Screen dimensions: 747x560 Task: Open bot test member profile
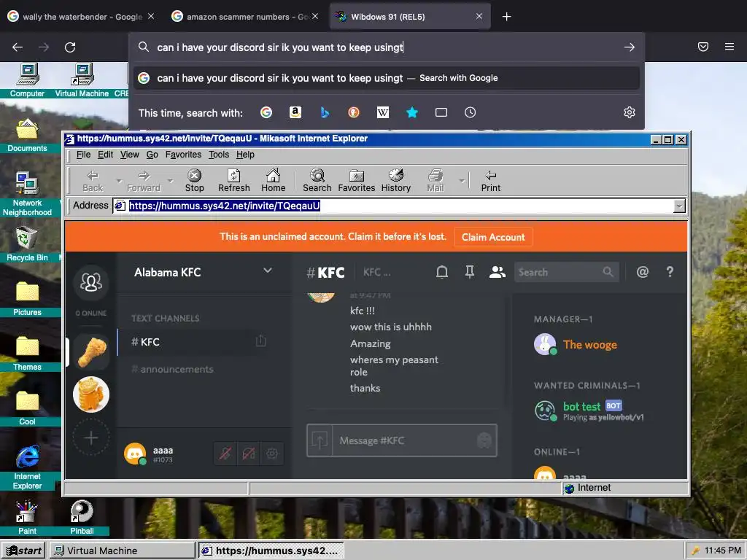click(x=589, y=411)
